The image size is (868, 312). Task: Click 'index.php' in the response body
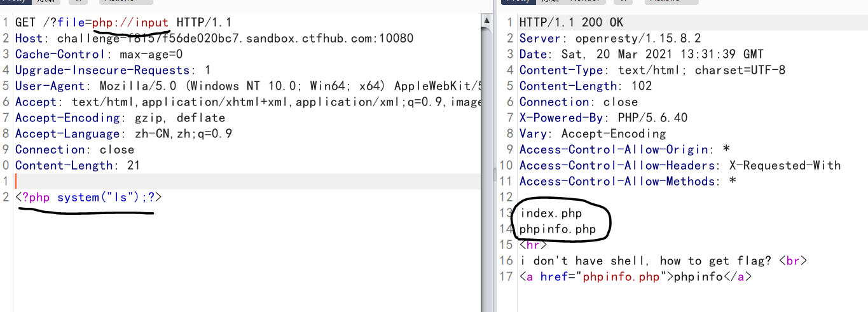(551, 213)
